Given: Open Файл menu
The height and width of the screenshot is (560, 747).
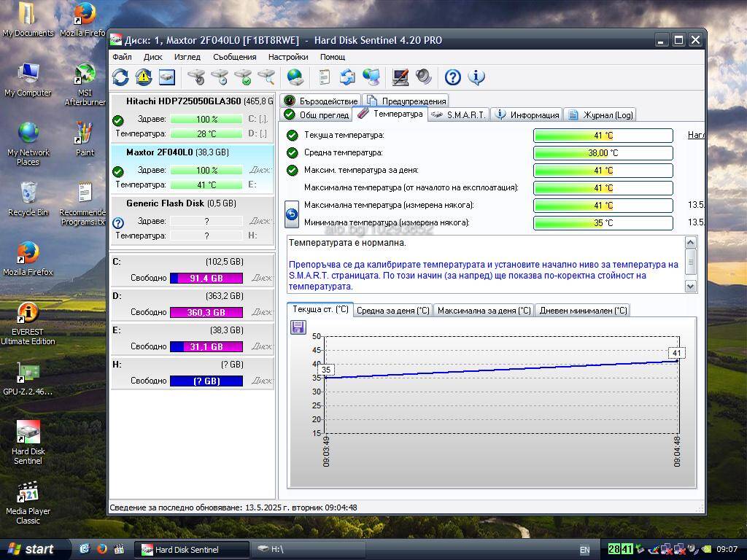Looking at the screenshot, I should point(122,57).
